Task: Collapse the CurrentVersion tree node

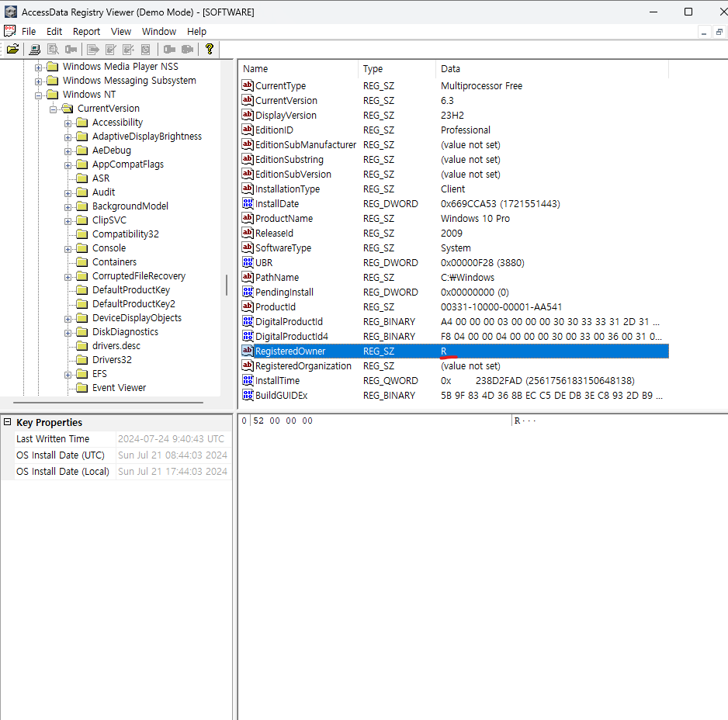Action: (x=53, y=109)
